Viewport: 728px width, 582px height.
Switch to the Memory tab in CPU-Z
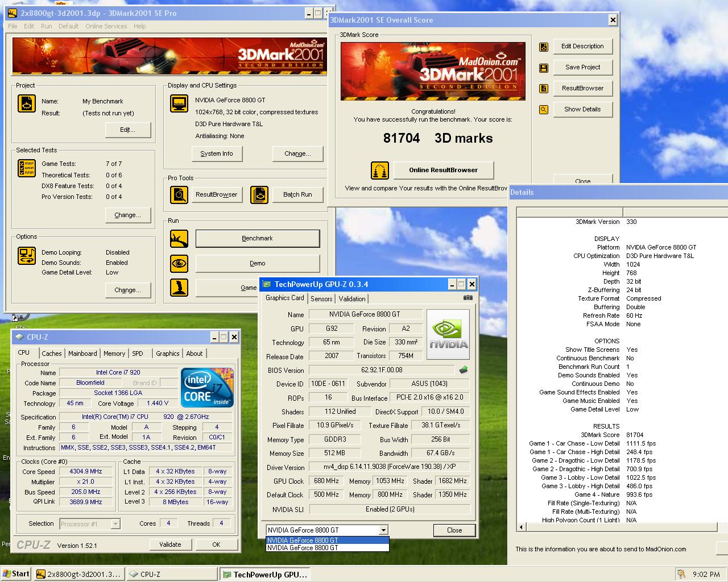click(x=114, y=354)
